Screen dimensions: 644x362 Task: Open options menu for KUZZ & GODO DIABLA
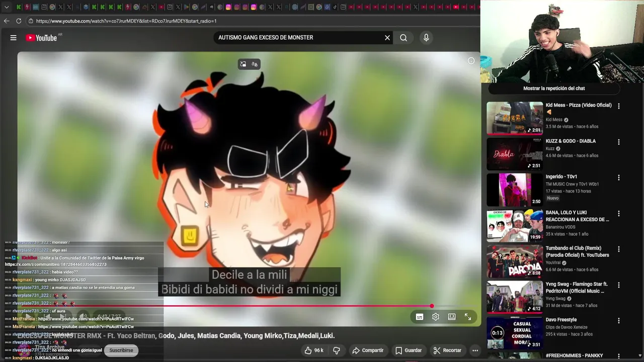pyautogui.click(x=619, y=142)
